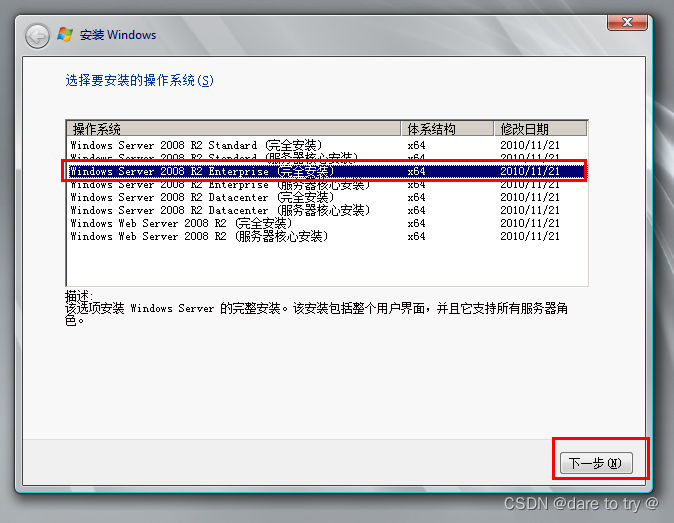Screen dimensions: 674x523
Task: Click the 下一步(N) button
Action: [596, 463]
